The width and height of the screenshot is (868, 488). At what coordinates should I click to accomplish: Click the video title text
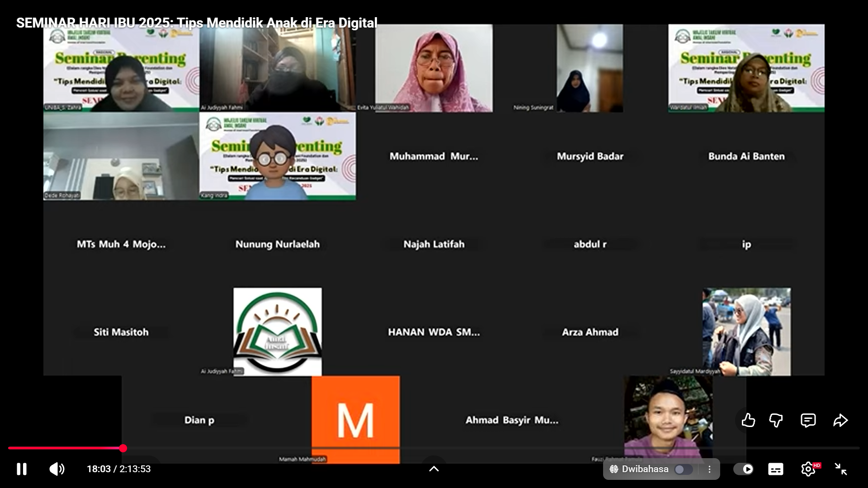[x=197, y=23]
